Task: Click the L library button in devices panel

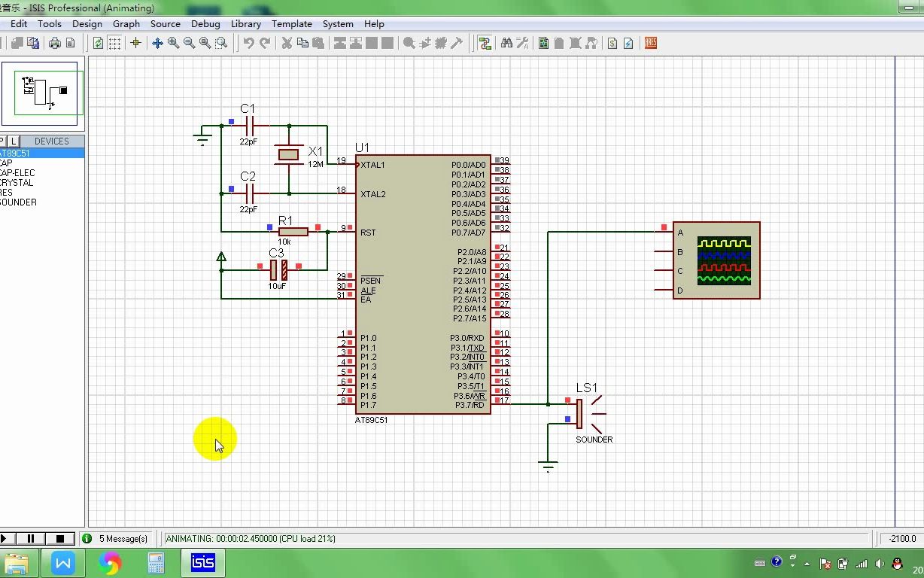Action: (14, 141)
